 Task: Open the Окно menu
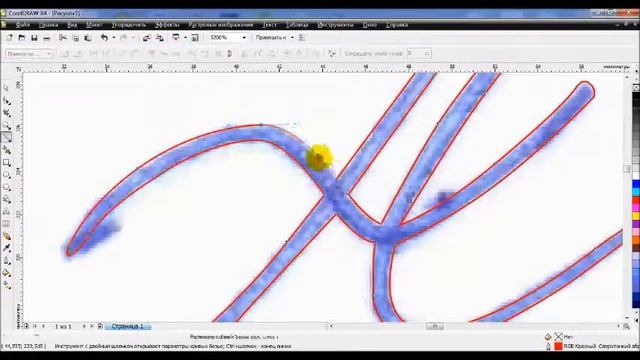tap(370, 25)
